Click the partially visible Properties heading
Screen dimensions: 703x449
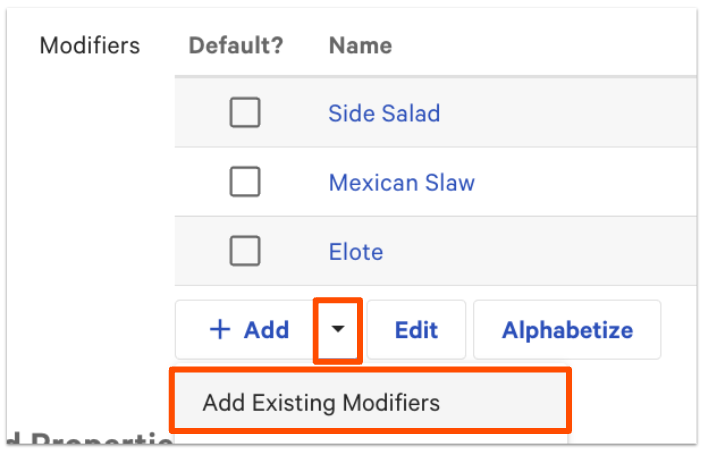pos(90,440)
